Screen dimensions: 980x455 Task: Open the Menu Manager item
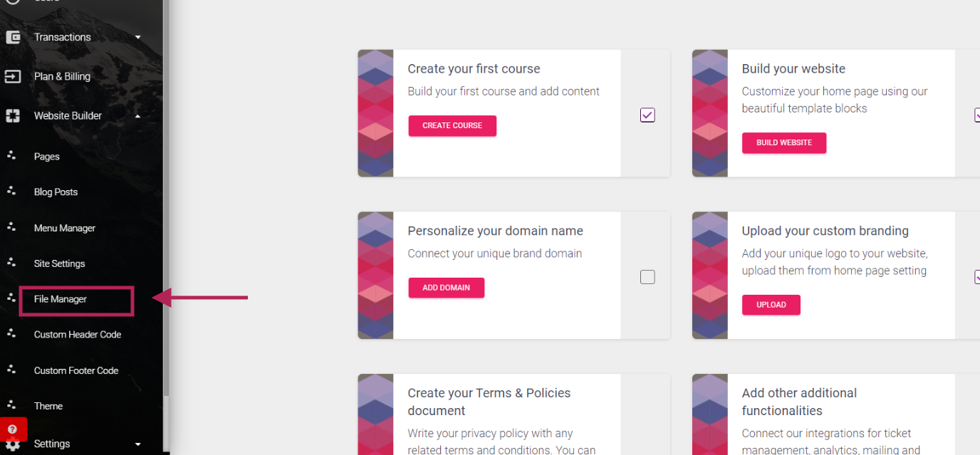click(x=65, y=228)
